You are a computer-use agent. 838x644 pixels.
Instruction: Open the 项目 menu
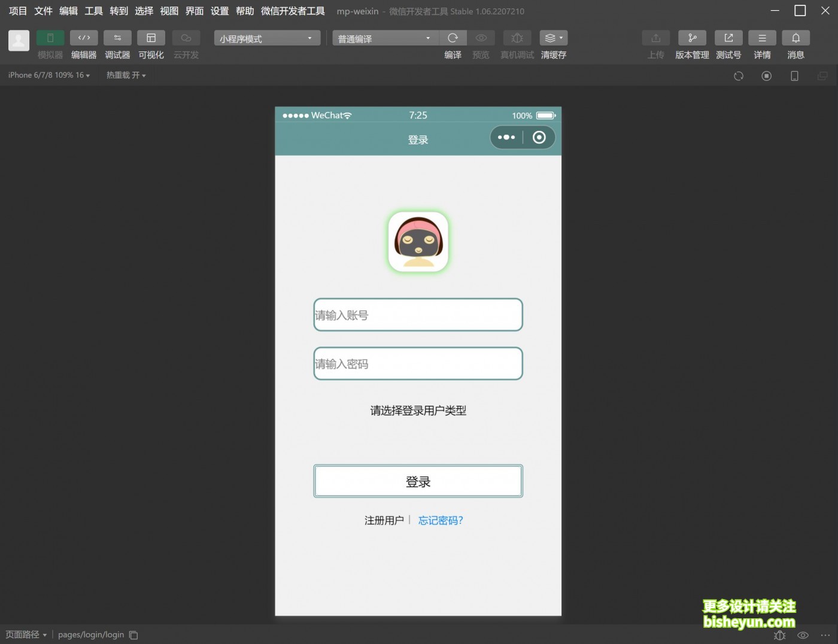coord(18,11)
